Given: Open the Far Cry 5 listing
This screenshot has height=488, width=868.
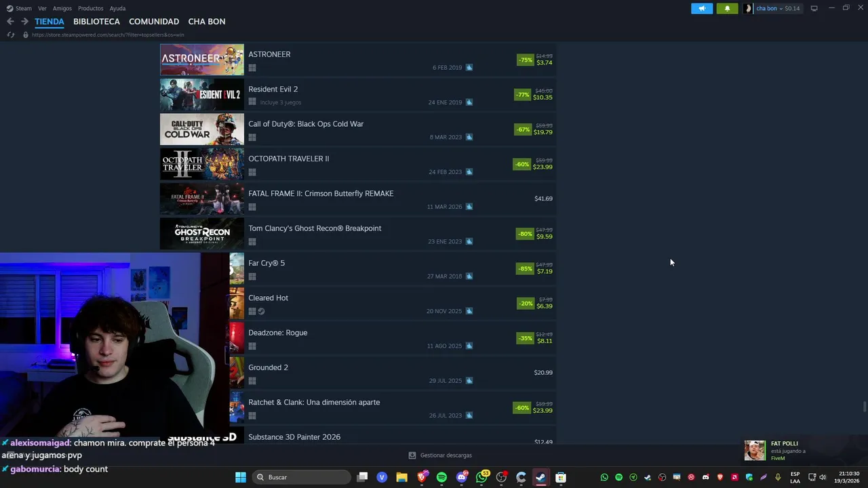Looking at the screenshot, I should [267, 263].
